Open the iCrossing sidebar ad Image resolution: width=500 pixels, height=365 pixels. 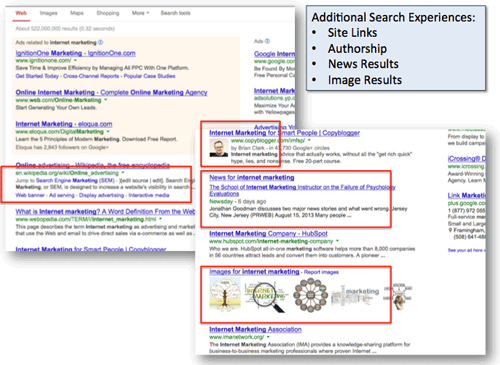click(x=466, y=158)
